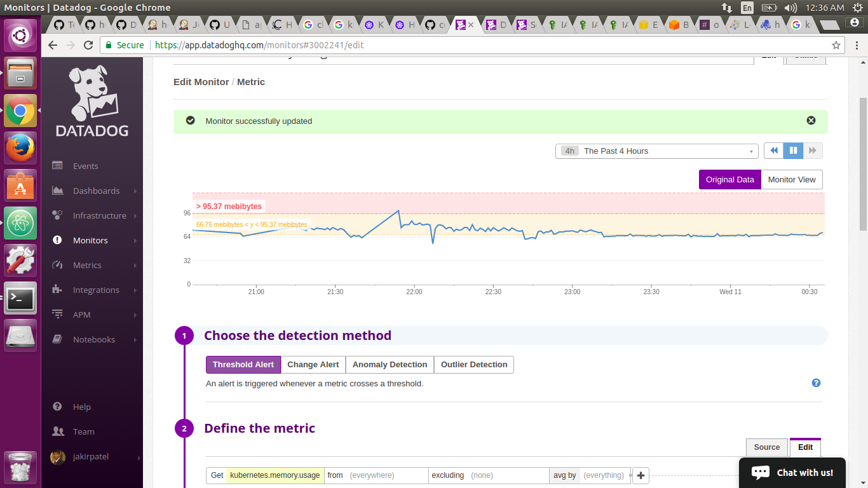Switch graph to Original Data
The image size is (868, 488).
(x=729, y=179)
